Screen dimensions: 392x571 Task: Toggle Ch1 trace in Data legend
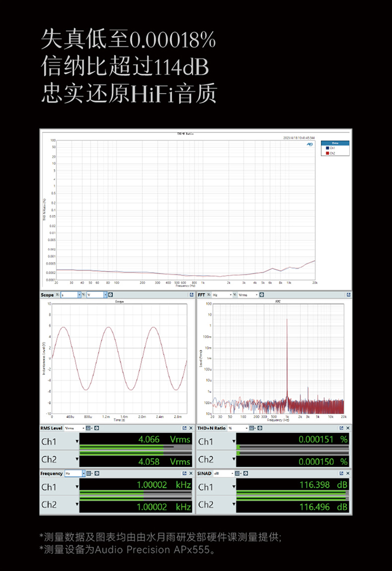330,149
